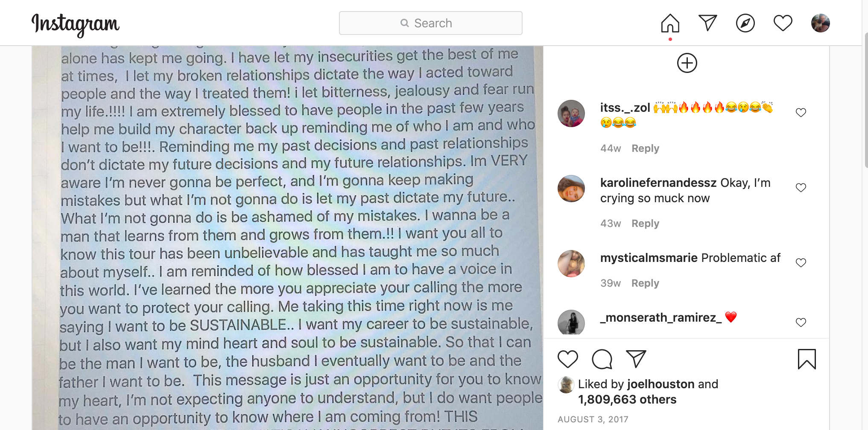Open Direct messages paper plane in header

(707, 23)
